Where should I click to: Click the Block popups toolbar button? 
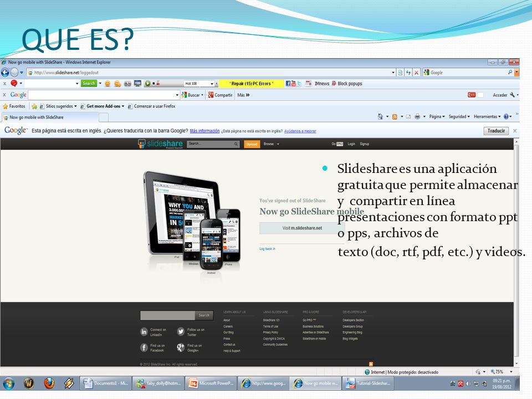pyautogui.click(x=347, y=84)
